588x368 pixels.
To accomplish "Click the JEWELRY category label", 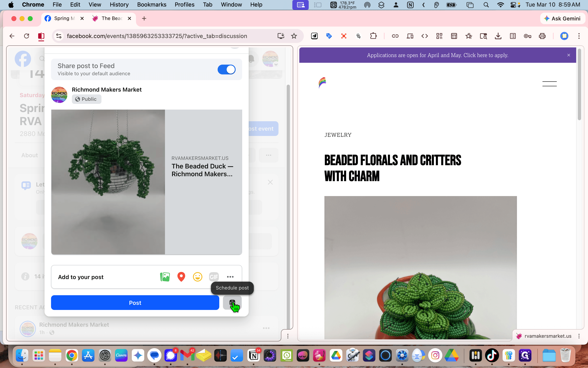I will pos(338,135).
